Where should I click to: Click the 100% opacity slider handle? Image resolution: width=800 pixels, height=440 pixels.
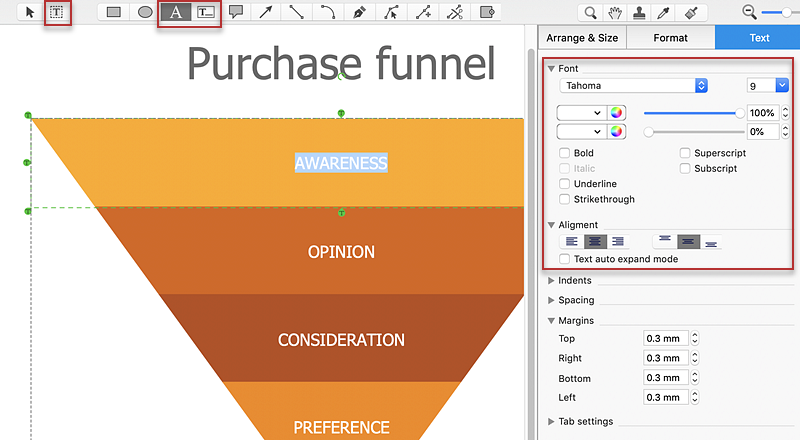point(740,113)
